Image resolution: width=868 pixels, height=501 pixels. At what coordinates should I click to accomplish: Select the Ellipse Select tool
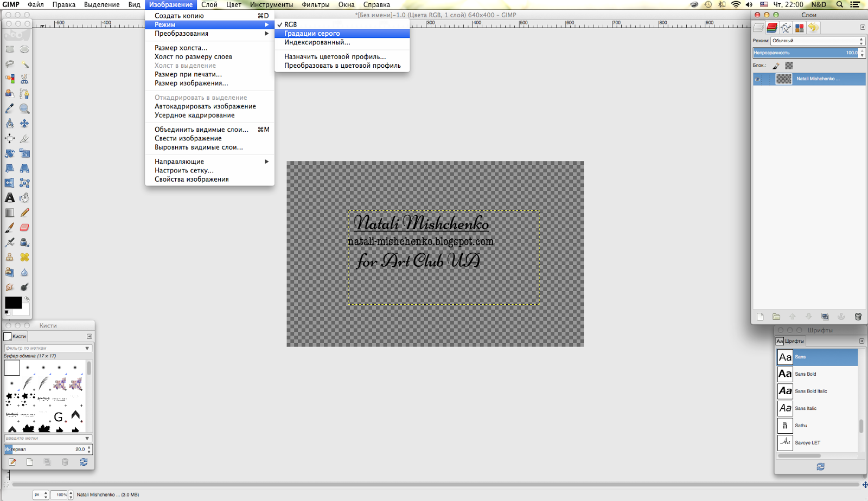[x=24, y=49]
